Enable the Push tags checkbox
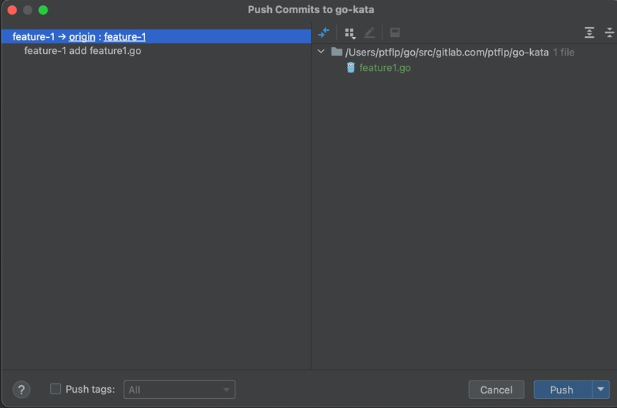Screen dimensions: 617x408 point(56,389)
